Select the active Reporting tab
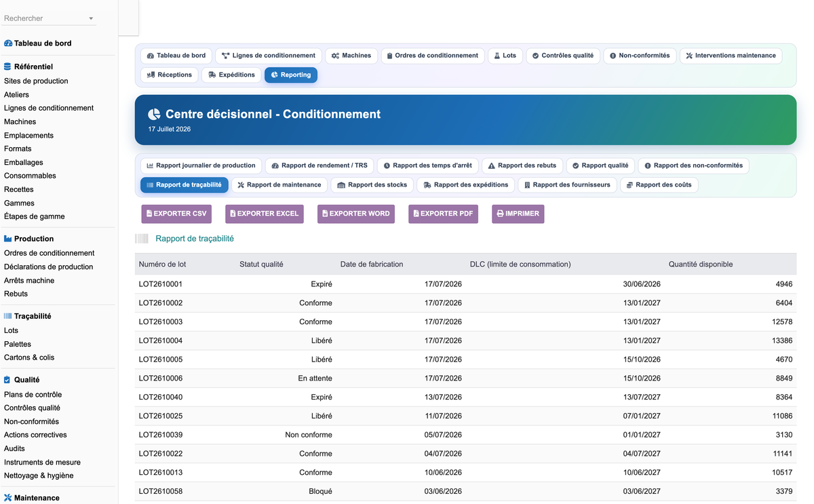814x504 pixels. click(290, 75)
